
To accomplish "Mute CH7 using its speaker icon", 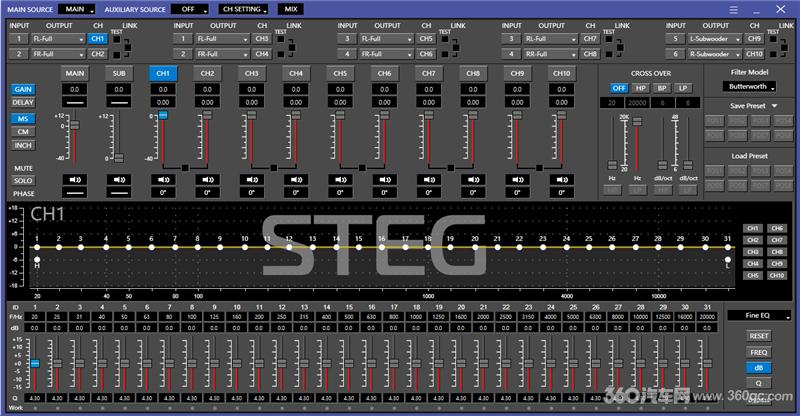I will 429,180.
